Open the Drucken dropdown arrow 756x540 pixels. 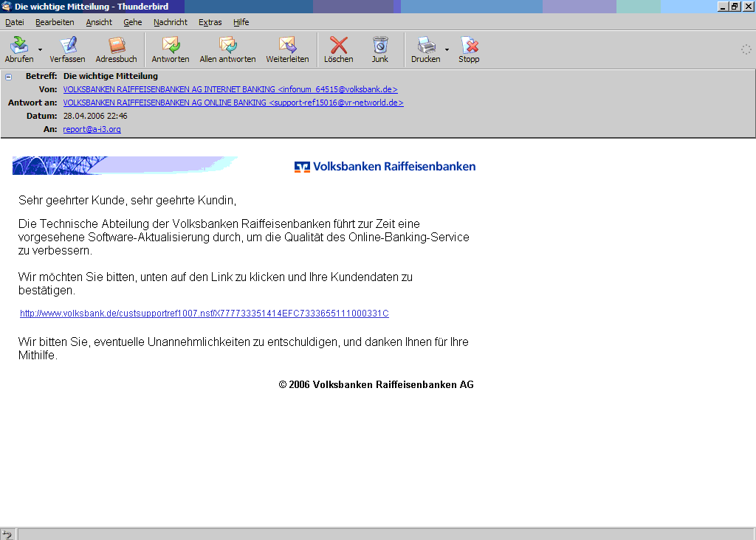click(x=447, y=49)
